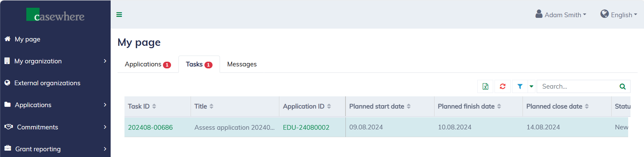Open the Adam Smith user menu
The height and width of the screenshot is (157, 644).
561,14
